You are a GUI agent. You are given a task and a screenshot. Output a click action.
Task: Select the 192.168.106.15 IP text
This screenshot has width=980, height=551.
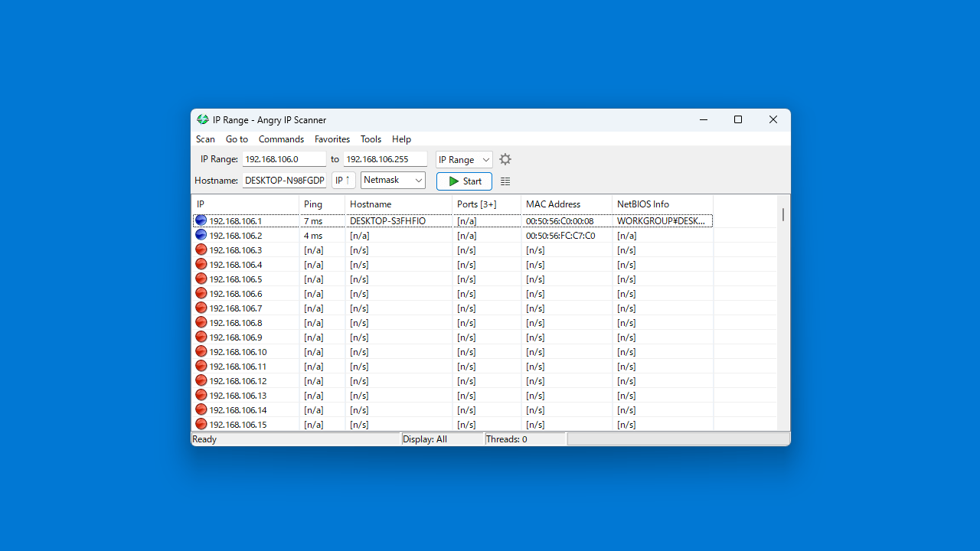tap(238, 425)
